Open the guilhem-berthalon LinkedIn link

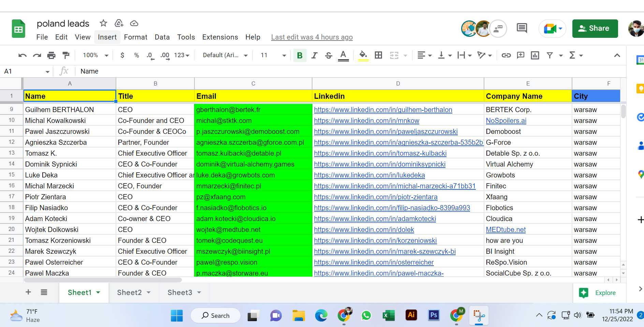pyautogui.click(x=383, y=110)
